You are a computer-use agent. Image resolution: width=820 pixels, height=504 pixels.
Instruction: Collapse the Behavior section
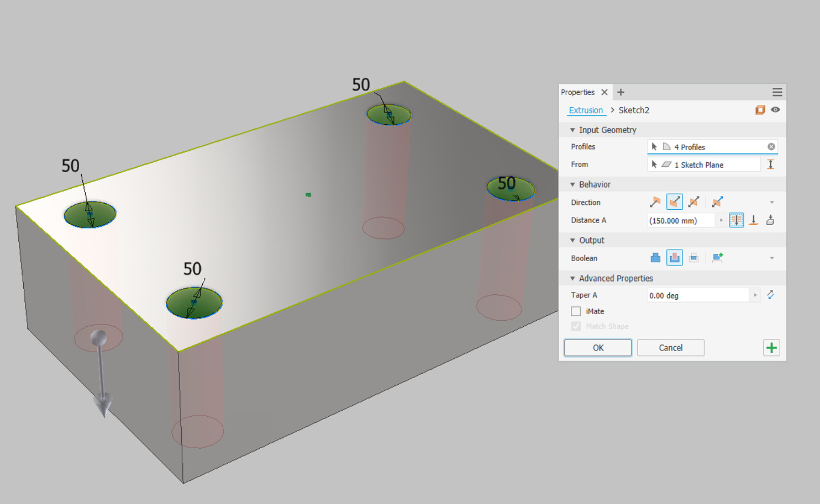[x=572, y=185]
